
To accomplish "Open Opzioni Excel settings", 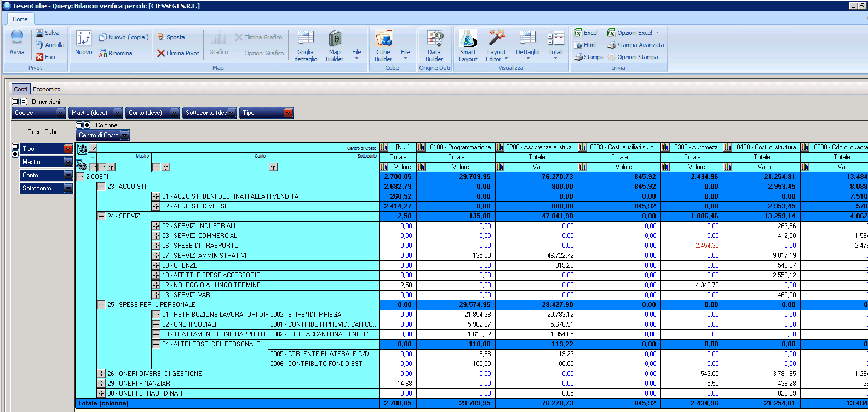I will 634,33.
